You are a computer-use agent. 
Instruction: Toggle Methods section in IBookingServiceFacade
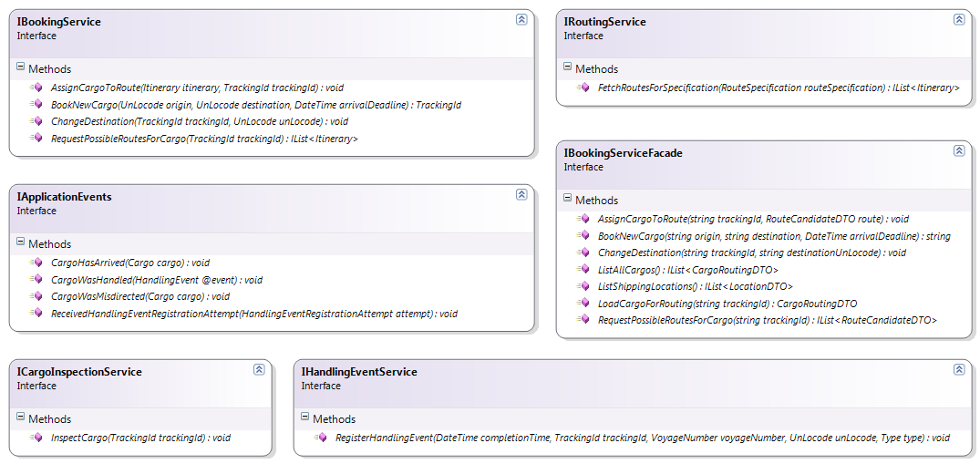[568, 200]
